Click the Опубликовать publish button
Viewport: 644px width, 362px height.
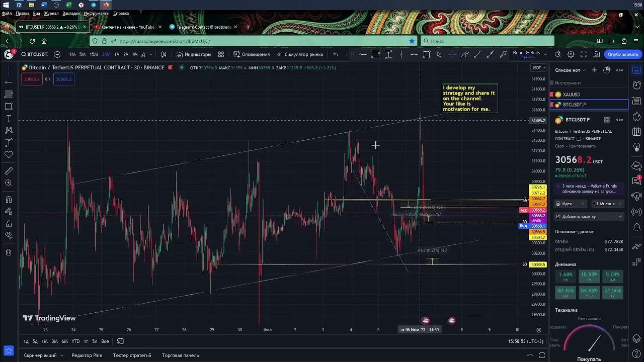(623, 54)
